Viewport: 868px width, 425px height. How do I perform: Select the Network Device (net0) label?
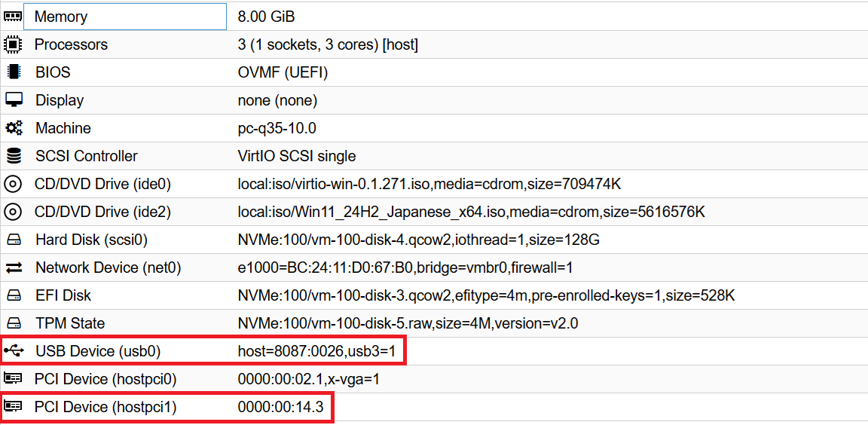pyautogui.click(x=108, y=268)
